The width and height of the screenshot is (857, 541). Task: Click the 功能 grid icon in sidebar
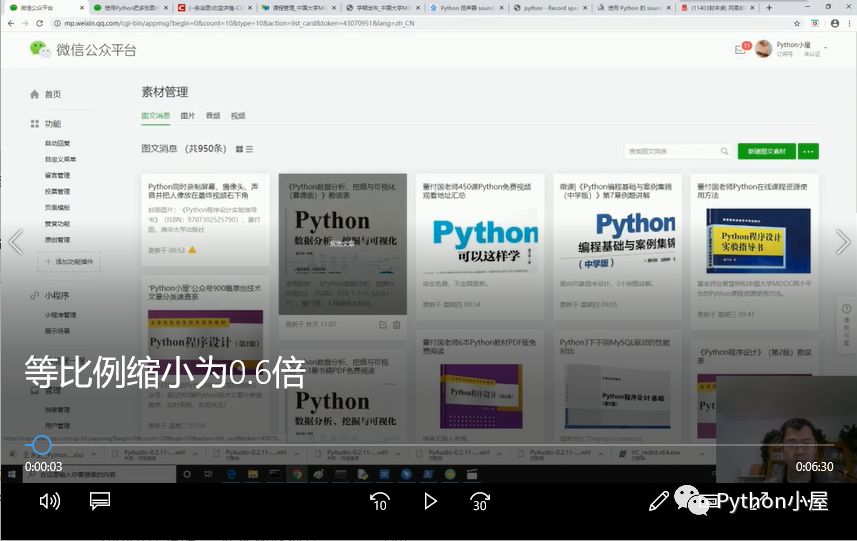(34, 124)
